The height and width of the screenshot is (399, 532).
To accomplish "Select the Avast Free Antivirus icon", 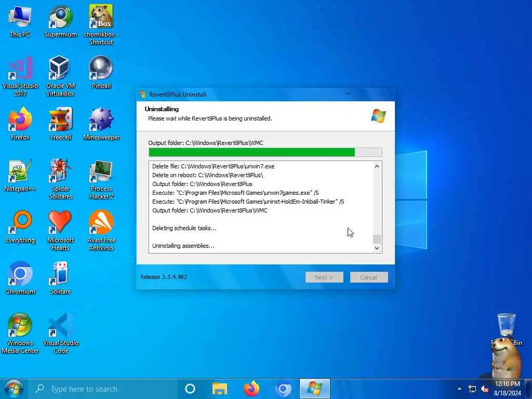I will (101, 231).
